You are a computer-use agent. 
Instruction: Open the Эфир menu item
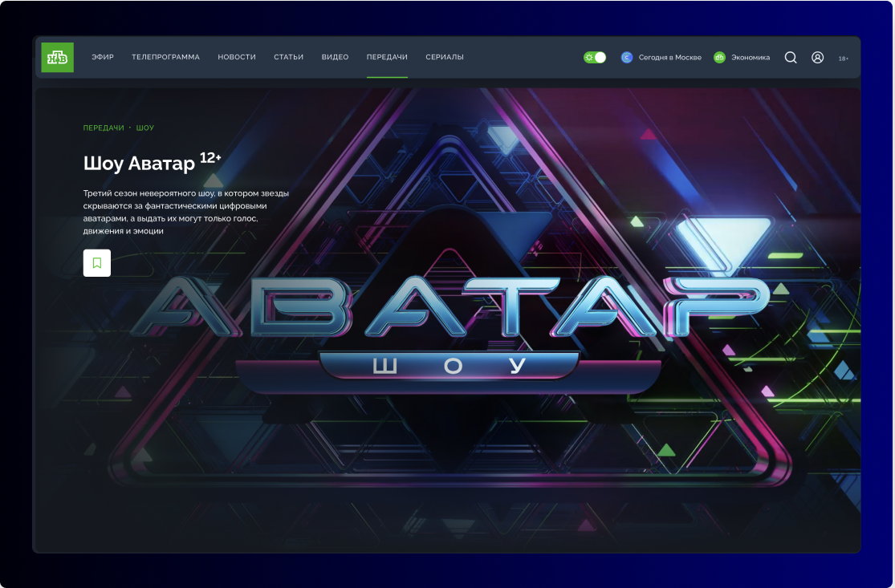click(x=103, y=57)
